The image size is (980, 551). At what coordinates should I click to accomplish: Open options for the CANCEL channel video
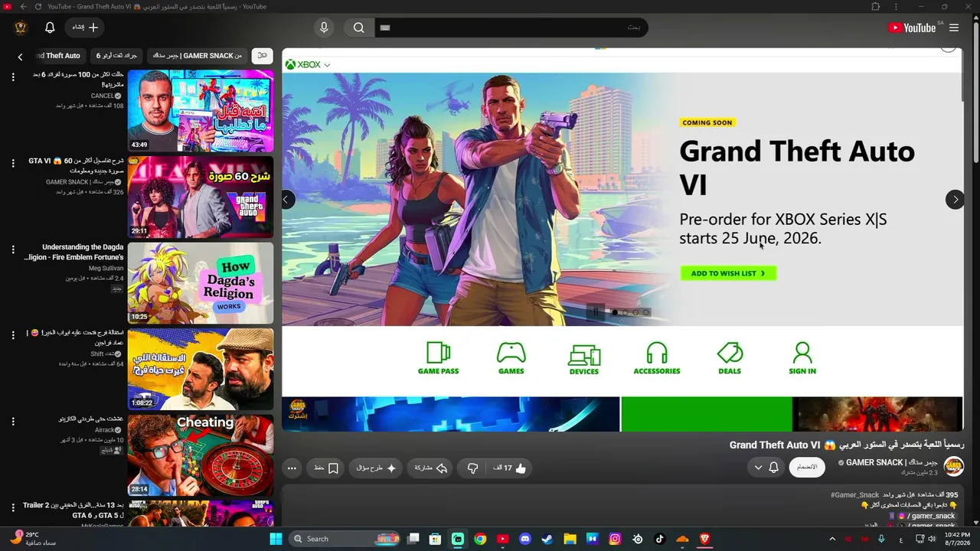(x=13, y=77)
